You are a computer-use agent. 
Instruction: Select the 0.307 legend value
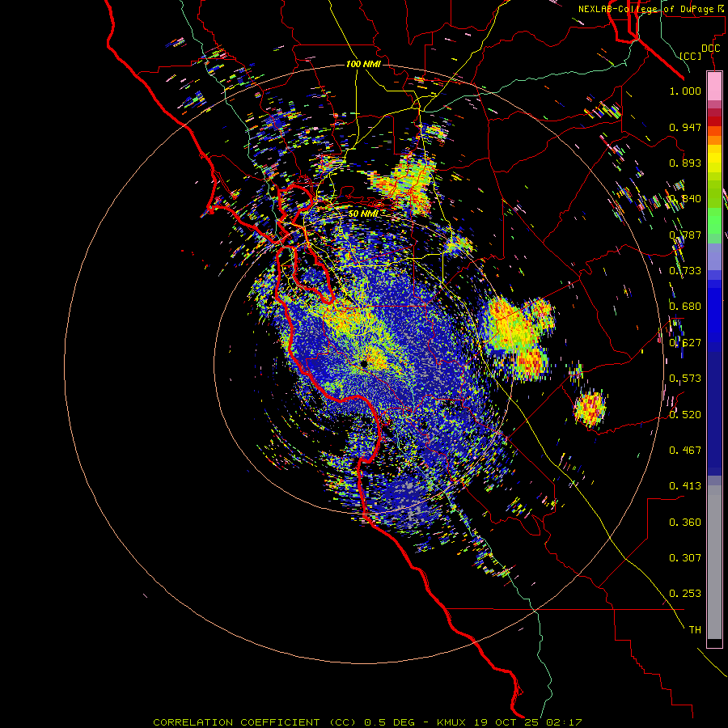click(x=685, y=558)
